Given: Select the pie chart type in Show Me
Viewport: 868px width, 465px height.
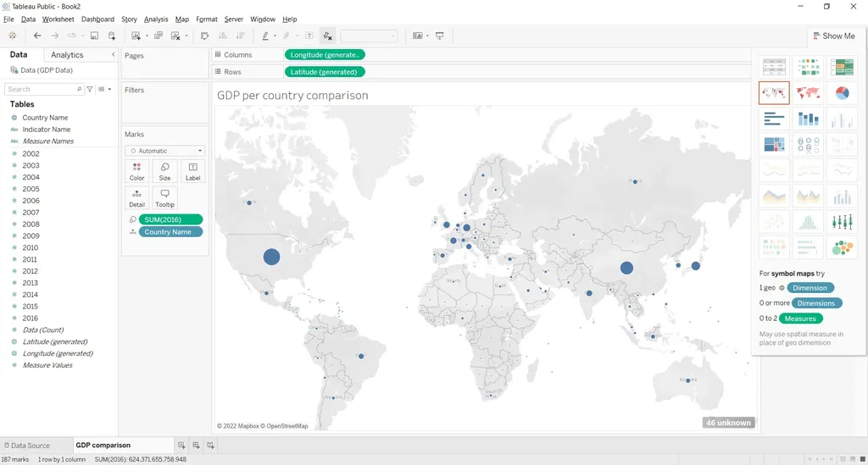Looking at the screenshot, I should point(842,93).
